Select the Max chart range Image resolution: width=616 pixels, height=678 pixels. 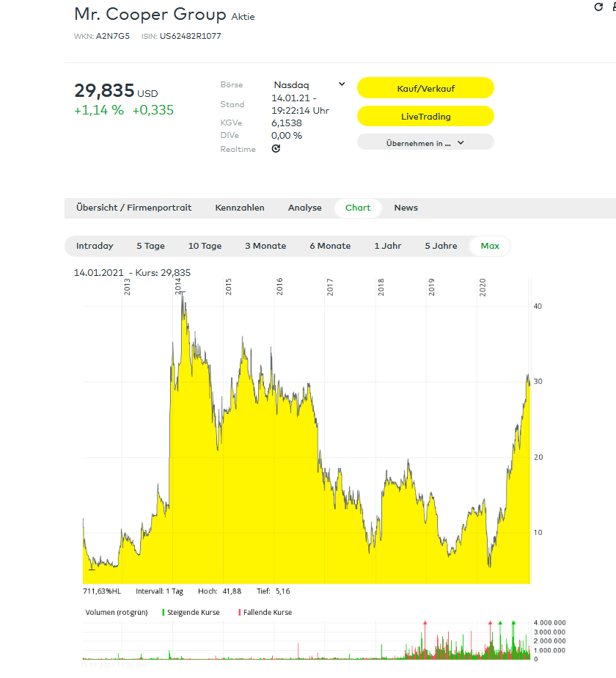(490, 246)
